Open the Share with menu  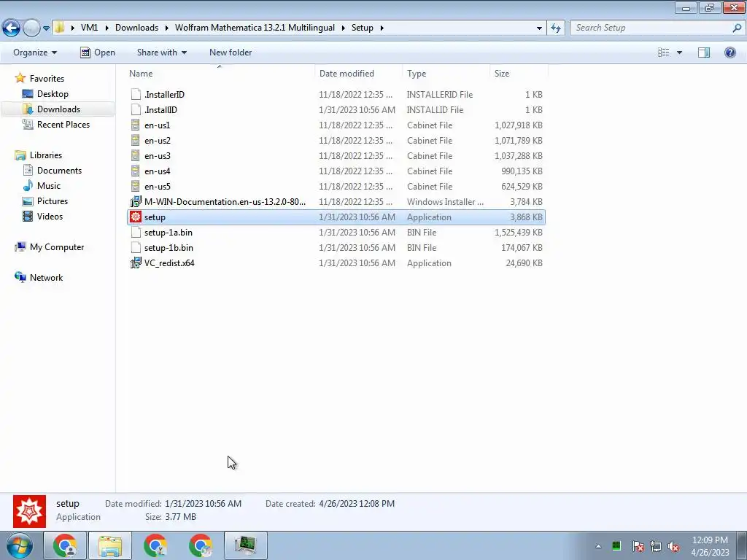coord(161,52)
